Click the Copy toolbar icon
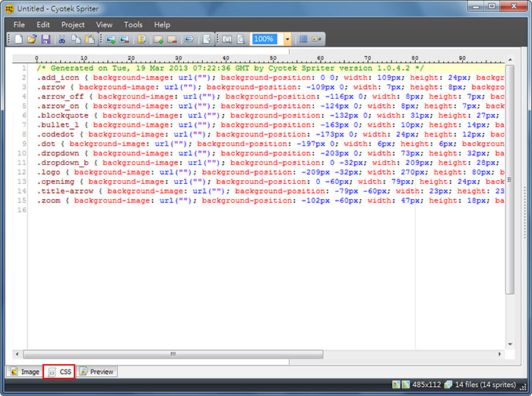Screen dimensions: 532x396 (x=76, y=39)
